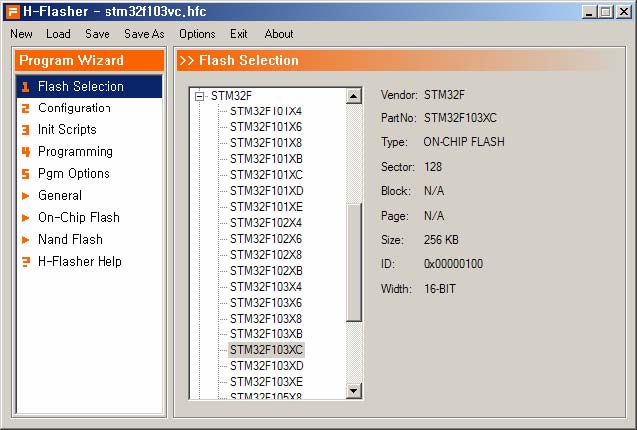Select STM32F102XB in the tree
Viewport: 637px width, 430px height.
[266, 271]
